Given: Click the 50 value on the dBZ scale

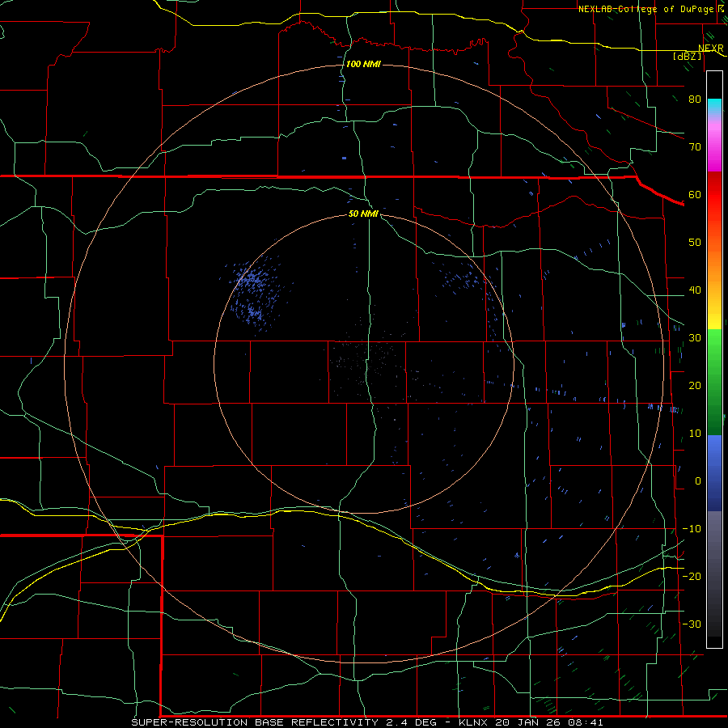Looking at the screenshot, I should tap(695, 243).
